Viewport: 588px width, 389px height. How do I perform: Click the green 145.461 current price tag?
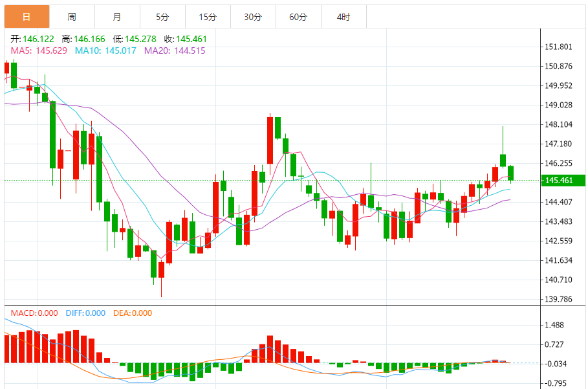click(x=563, y=181)
